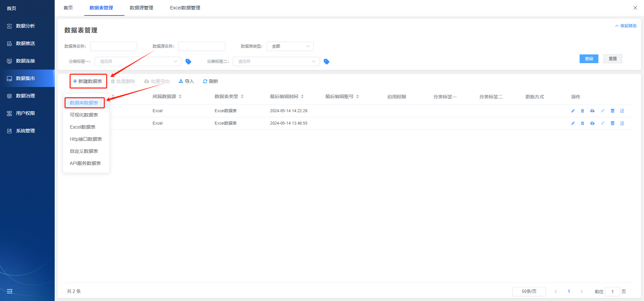Focus 数据表名称 input field
The width and height of the screenshot is (644, 301).
click(114, 46)
